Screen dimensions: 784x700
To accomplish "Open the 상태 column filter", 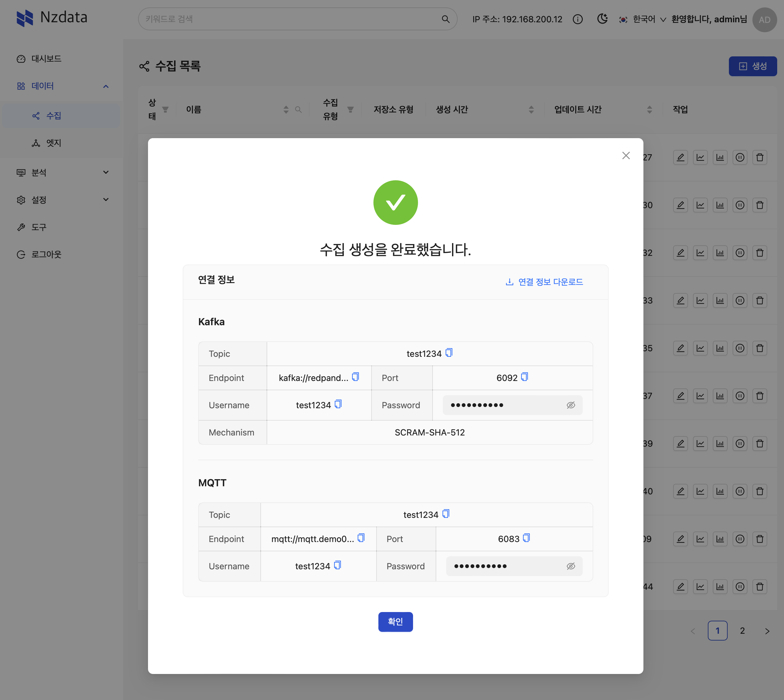I will point(165,110).
